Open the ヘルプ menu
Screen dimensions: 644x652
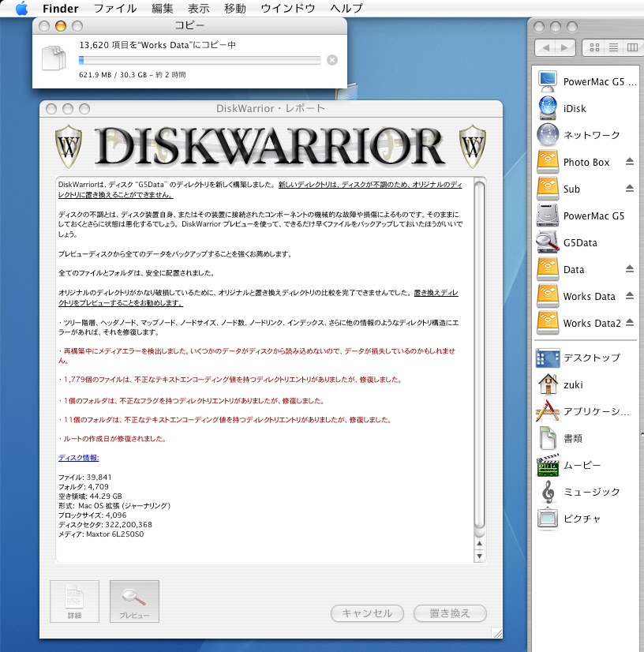346,9
